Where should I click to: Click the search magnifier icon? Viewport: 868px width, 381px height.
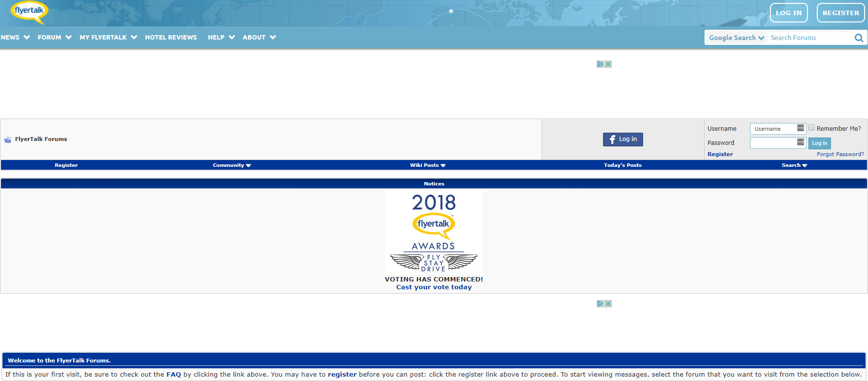click(859, 38)
